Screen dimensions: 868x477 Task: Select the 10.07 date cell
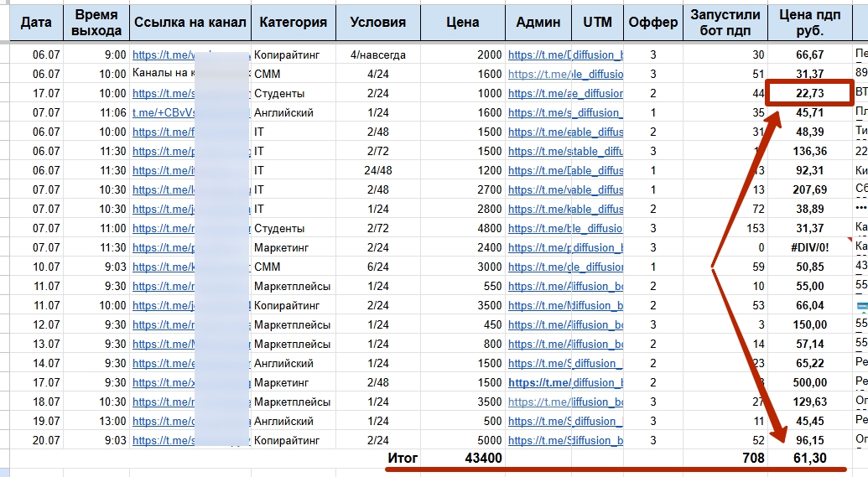pyautogui.click(x=37, y=267)
